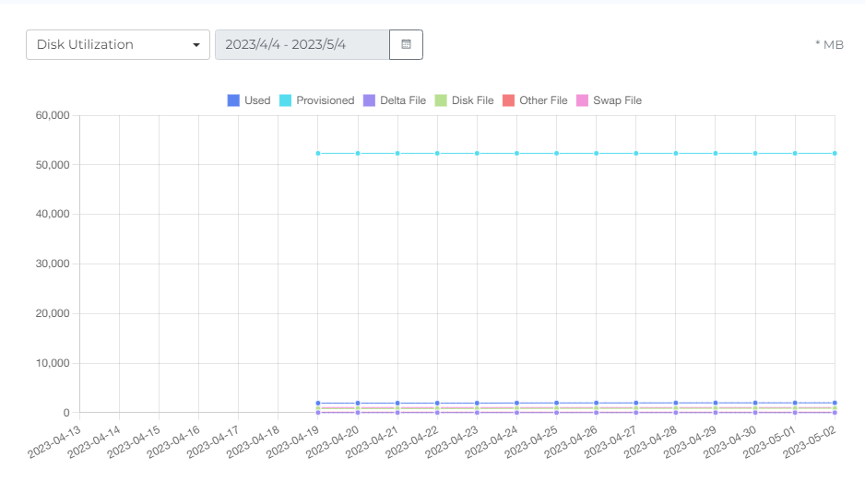Click Provisioned data point on 2023-04-25
Screen dimensions: 865x504
[556, 153]
